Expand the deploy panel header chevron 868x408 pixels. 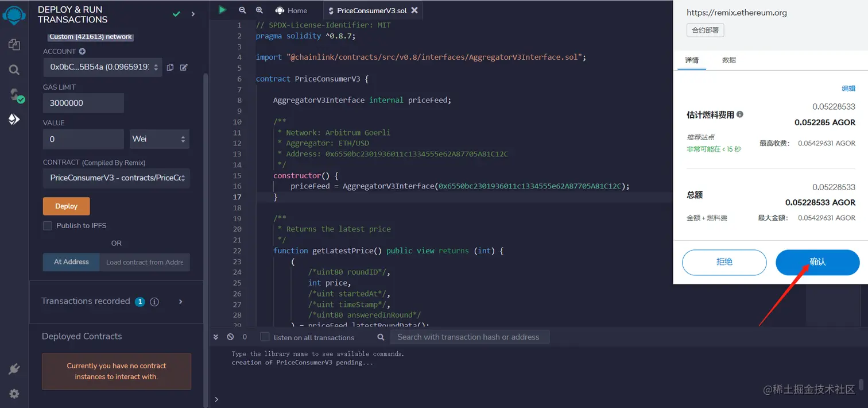(193, 14)
